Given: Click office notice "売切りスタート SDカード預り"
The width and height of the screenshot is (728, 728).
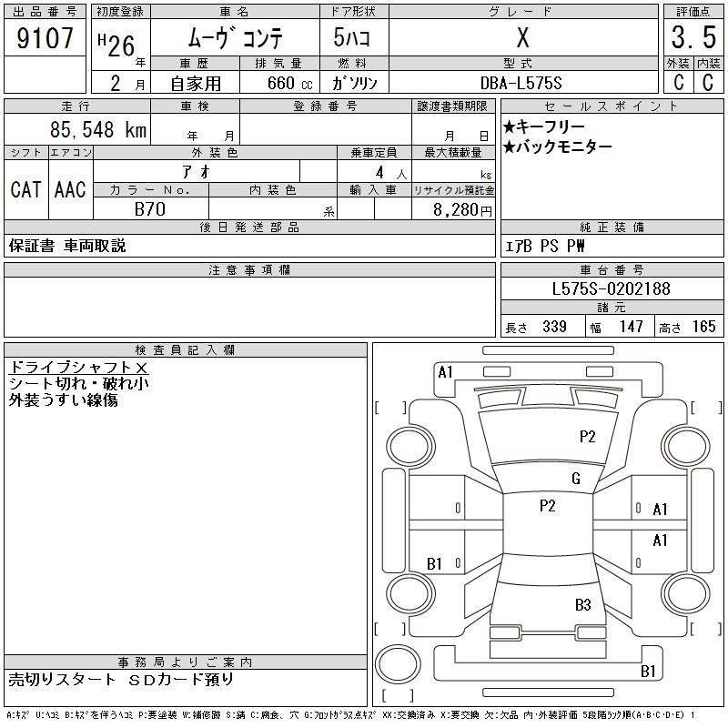Looking at the screenshot, I should [x=121, y=679].
